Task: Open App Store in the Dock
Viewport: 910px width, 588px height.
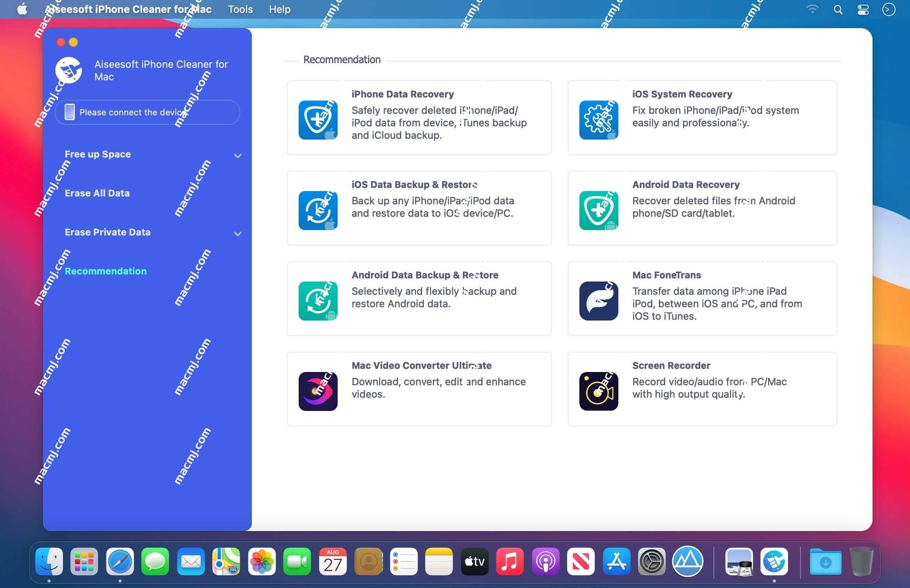Action: [616, 561]
